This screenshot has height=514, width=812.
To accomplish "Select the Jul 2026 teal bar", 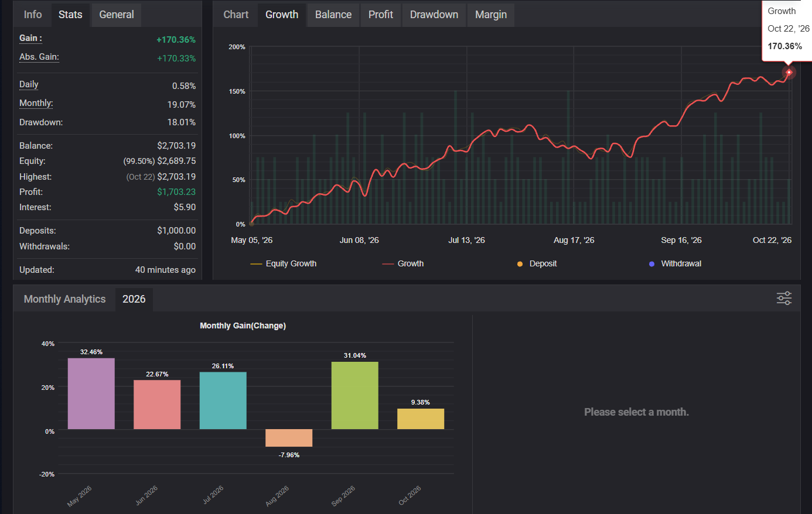I will tap(223, 400).
